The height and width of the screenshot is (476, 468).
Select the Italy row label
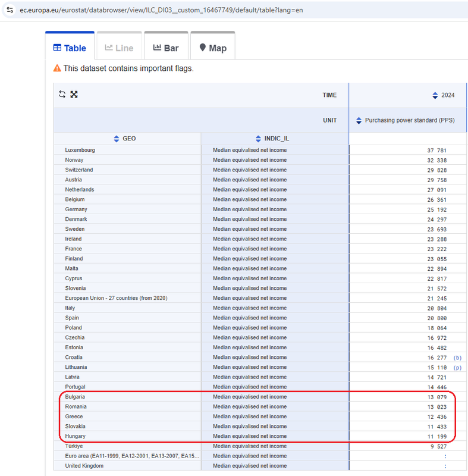click(x=70, y=308)
